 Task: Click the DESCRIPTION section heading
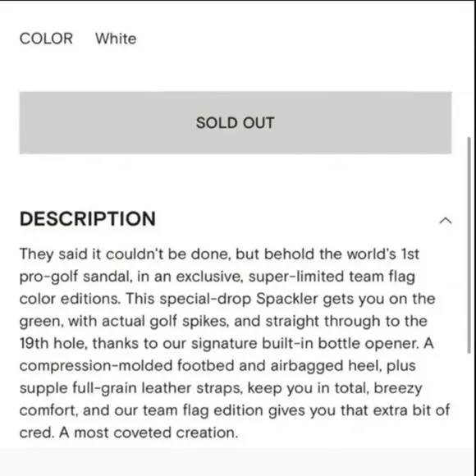(88, 218)
